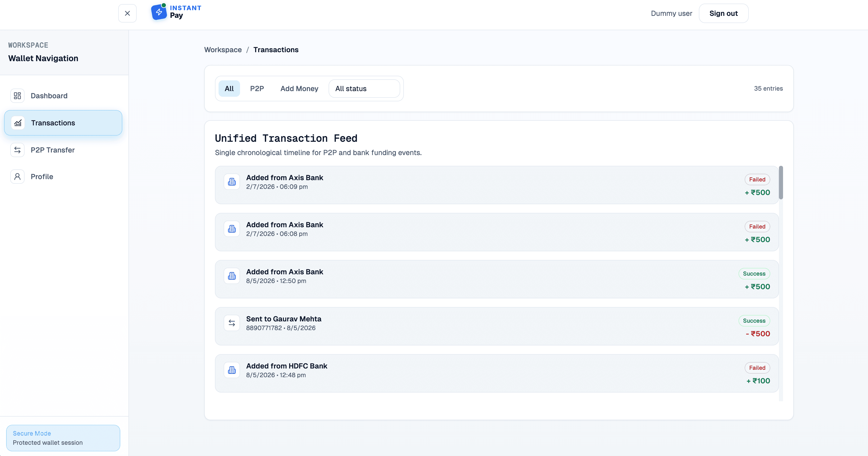
Task: Click bank icon of Axis Bank 06:08 pm entry
Action: click(232, 229)
